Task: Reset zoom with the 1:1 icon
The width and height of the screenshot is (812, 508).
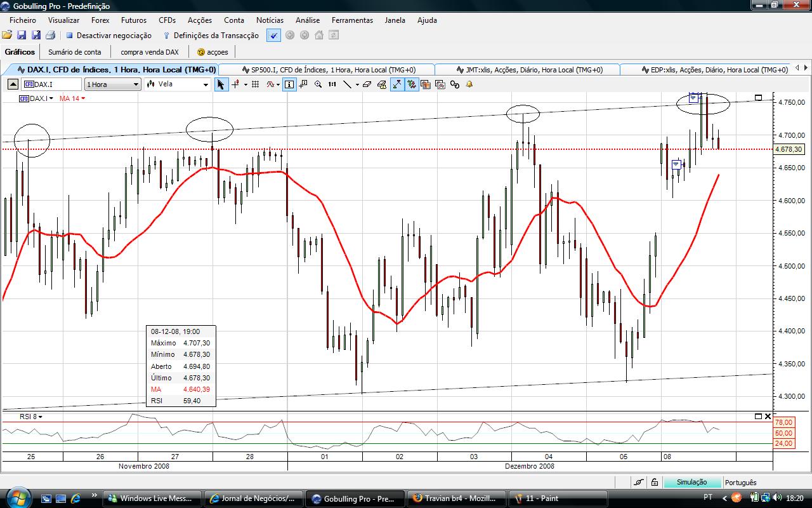Action: coord(332,84)
